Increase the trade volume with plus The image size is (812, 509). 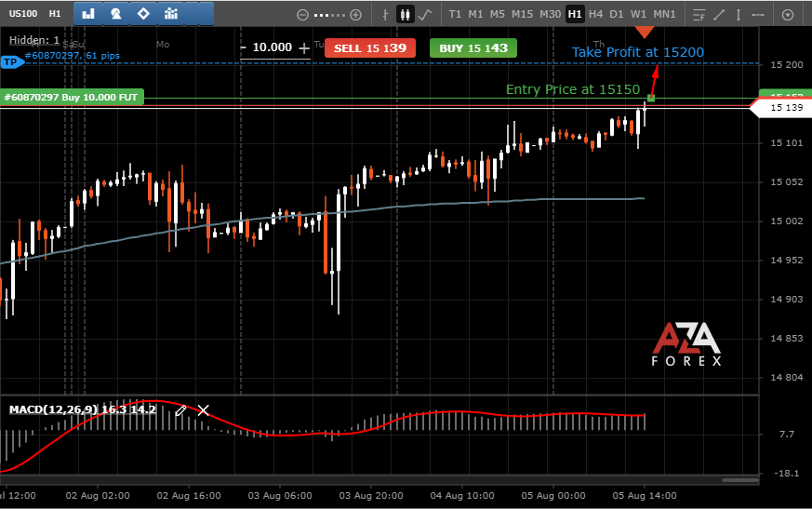pyautogui.click(x=304, y=48)
